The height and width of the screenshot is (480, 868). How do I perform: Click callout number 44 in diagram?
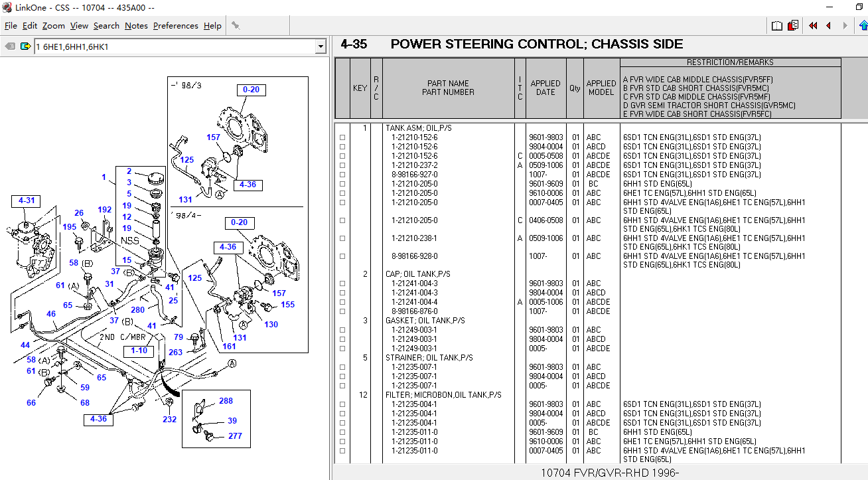tap(25, 345)
